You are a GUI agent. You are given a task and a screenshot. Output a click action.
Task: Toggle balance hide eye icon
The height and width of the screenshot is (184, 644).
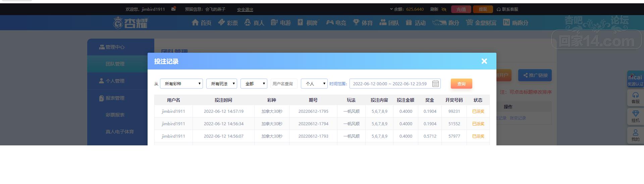(444, 9)
